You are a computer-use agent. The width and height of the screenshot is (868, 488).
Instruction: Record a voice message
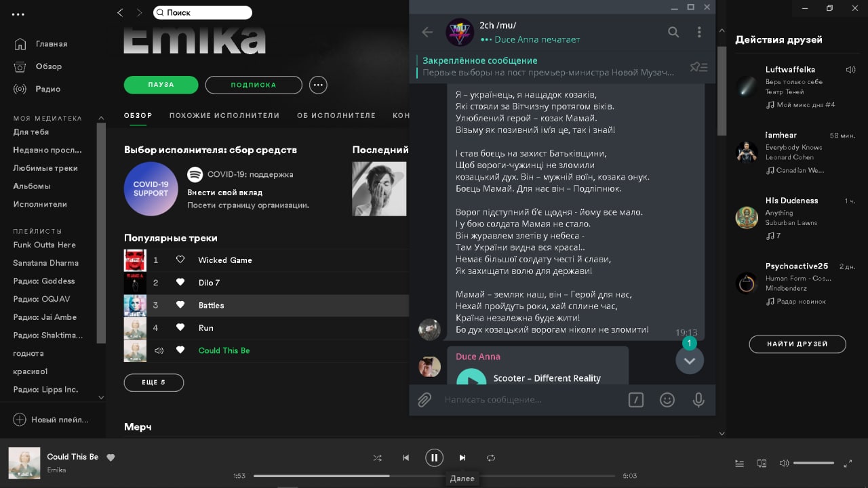698,400
